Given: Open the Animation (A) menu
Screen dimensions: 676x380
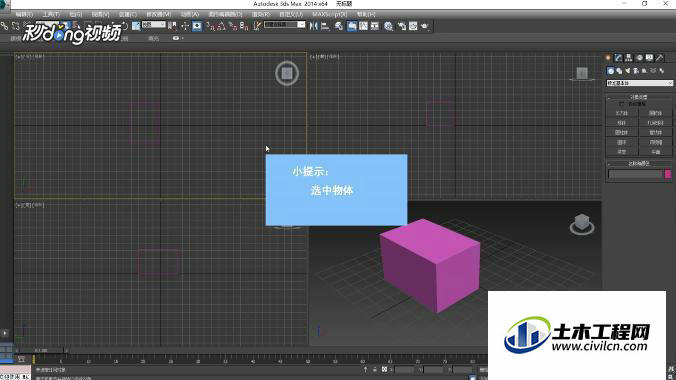Looking at the screenshot, I should (x=189, y=14).
